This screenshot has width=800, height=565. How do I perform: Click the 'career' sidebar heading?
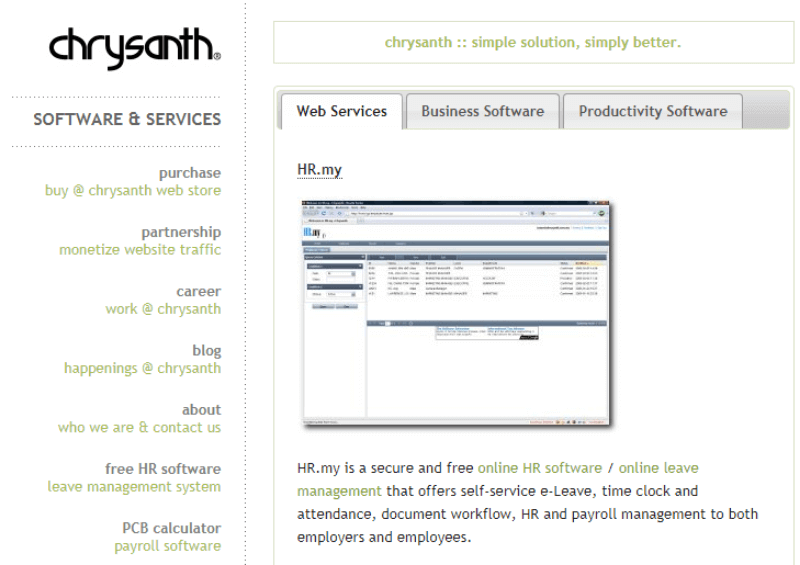point(198,291)
